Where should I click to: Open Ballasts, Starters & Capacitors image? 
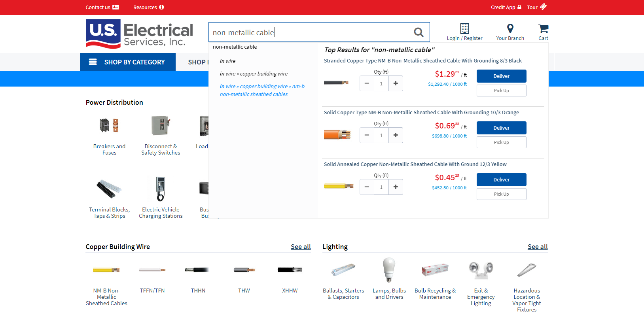(x=343, y=270)
